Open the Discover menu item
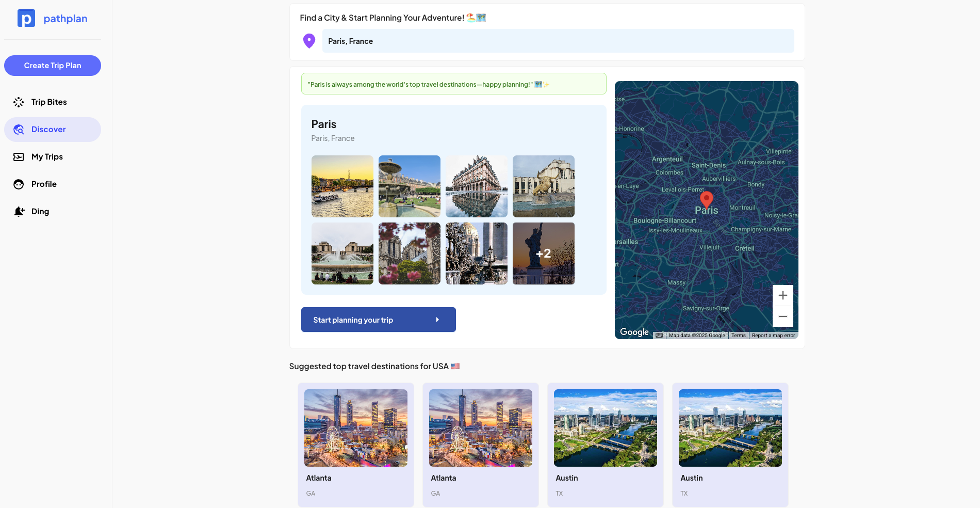Image resolution: width=980 pixels, height=508 pixels. pos(53,130)
